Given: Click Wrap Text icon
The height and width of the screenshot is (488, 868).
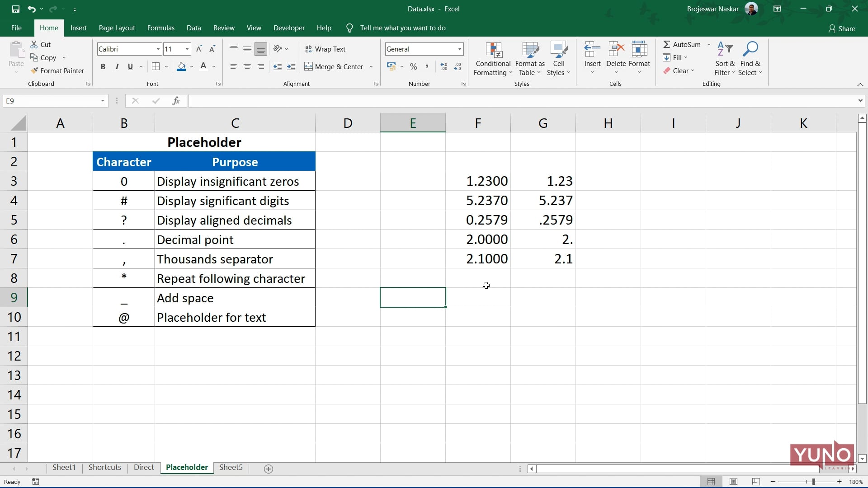Looking at the screenshot, I should coord(326,49).
